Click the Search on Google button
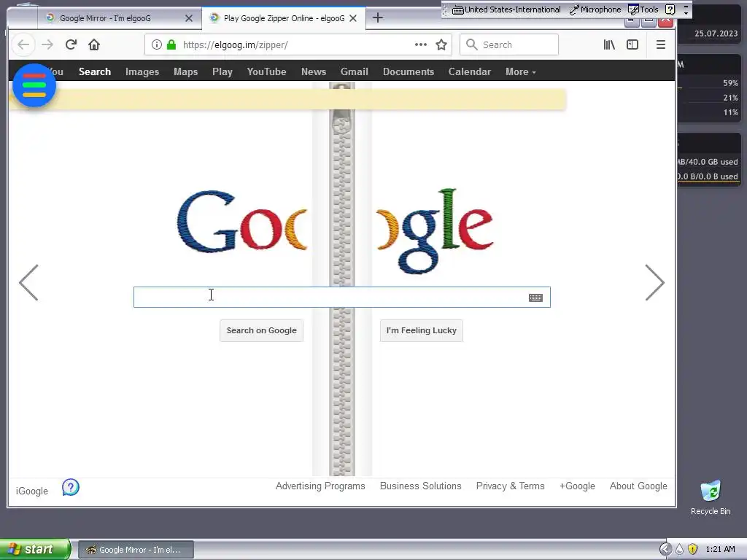The image size is (747, 560). coord(262,330)
